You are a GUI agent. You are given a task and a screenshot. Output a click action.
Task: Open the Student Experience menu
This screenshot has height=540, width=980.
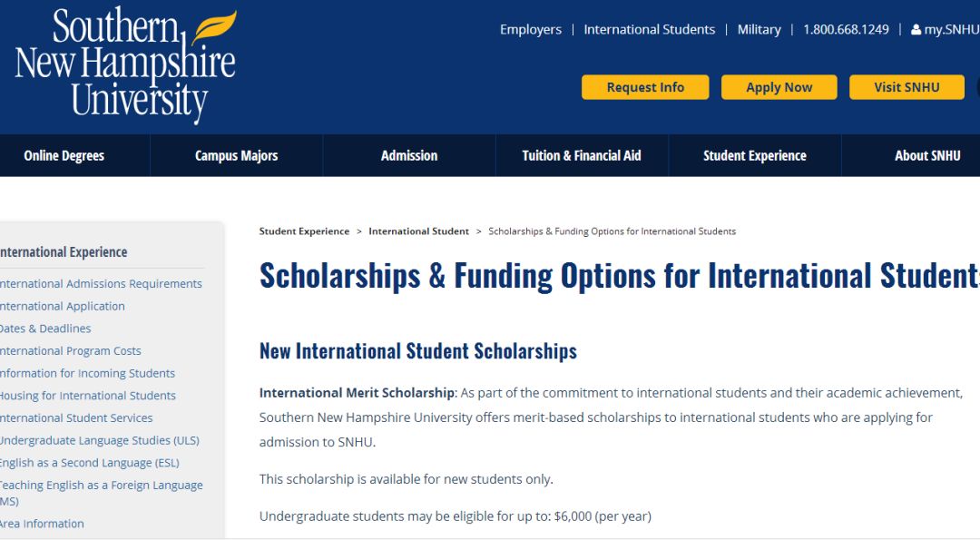[754, 155]
